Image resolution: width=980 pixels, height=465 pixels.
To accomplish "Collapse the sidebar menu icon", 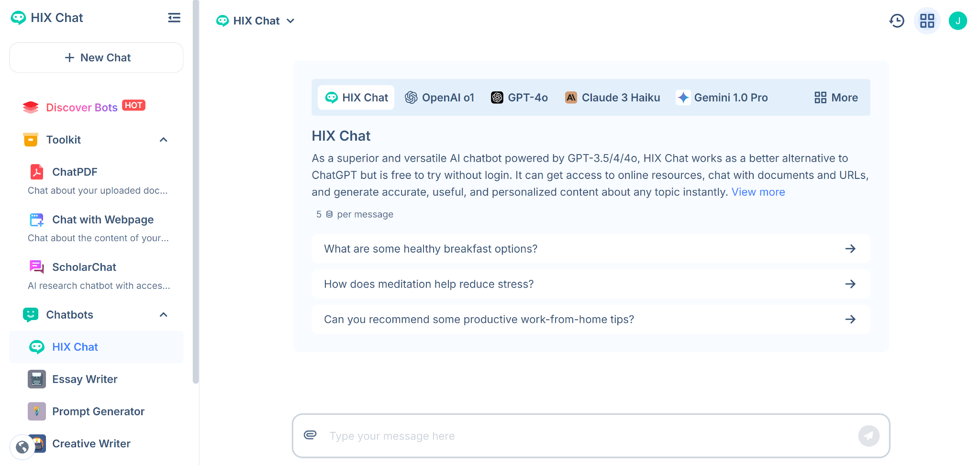I will (x=174, y=18).
